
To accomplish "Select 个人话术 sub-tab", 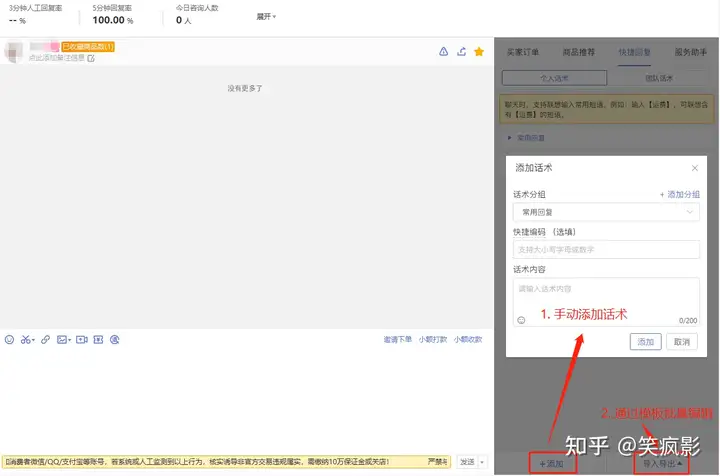I will point(554,78).
